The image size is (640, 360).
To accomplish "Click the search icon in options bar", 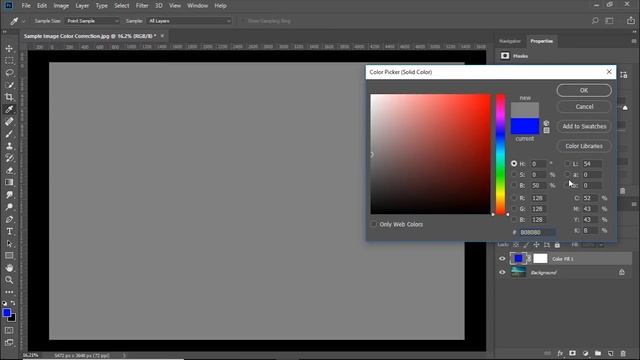I will [x=595, y=21].
